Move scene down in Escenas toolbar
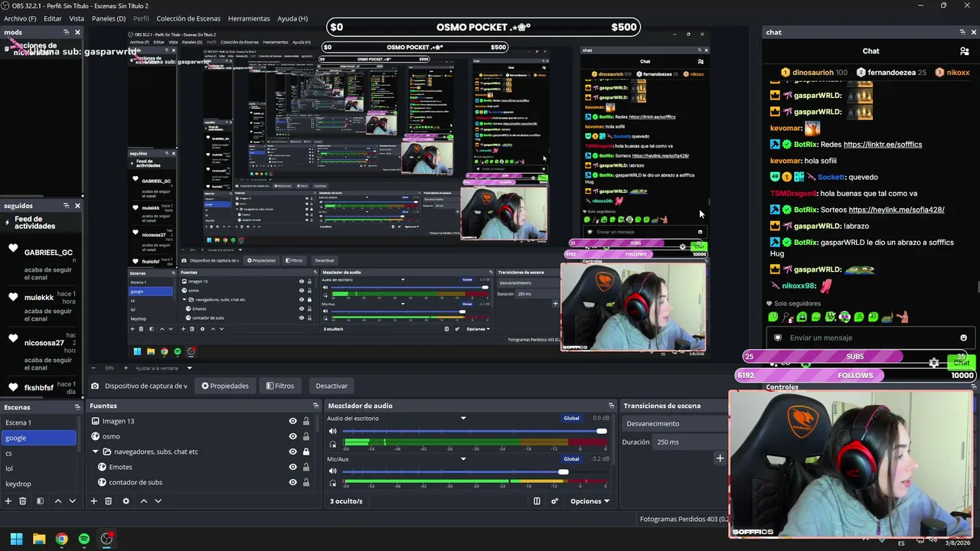The image size is (980, 551). (73, 501)
